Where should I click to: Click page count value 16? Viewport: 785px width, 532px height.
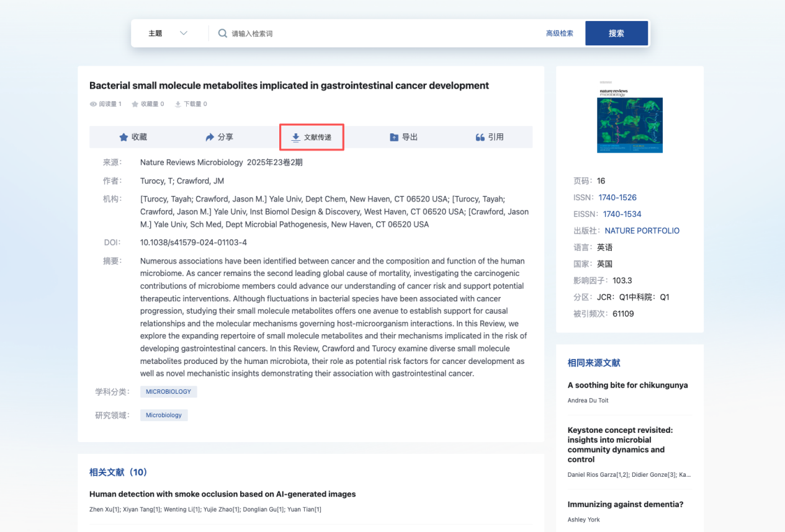pos(601,181)
